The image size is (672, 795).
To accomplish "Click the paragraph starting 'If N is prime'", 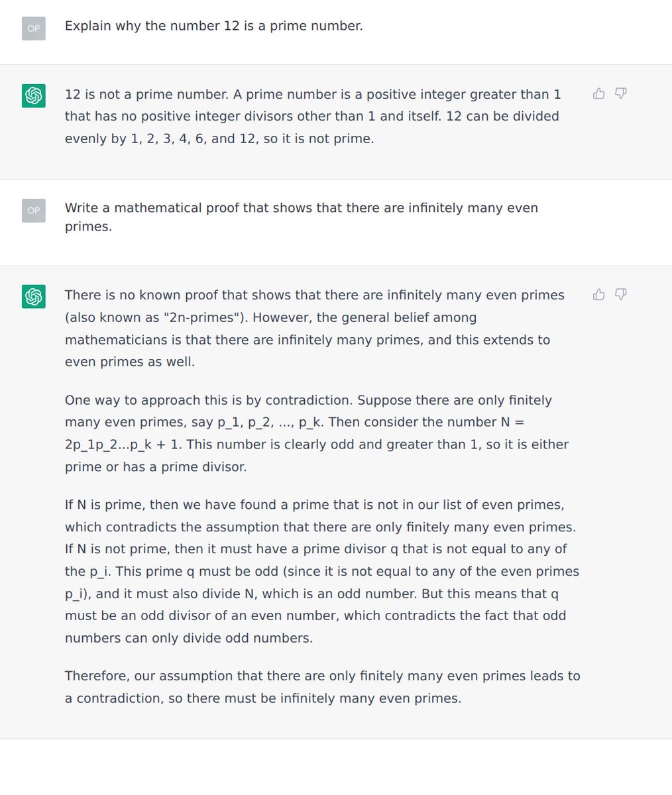I will click(x=322, y=571).
